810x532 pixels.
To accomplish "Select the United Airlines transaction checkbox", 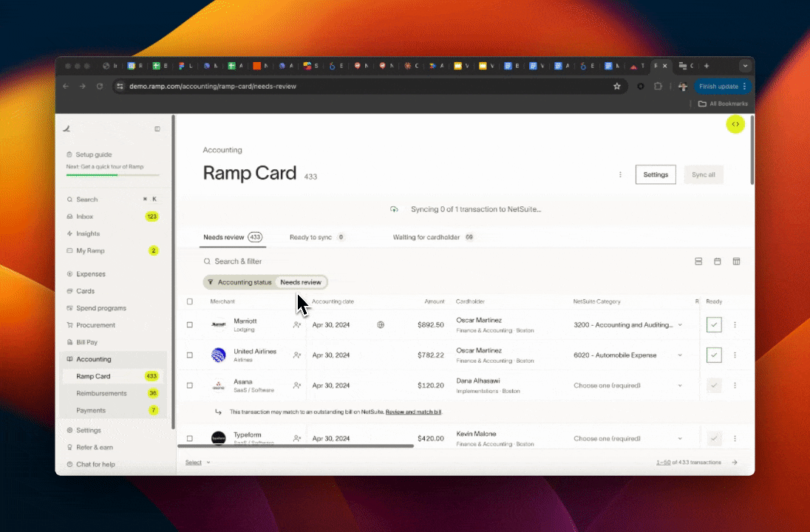I will pos(190,355).
